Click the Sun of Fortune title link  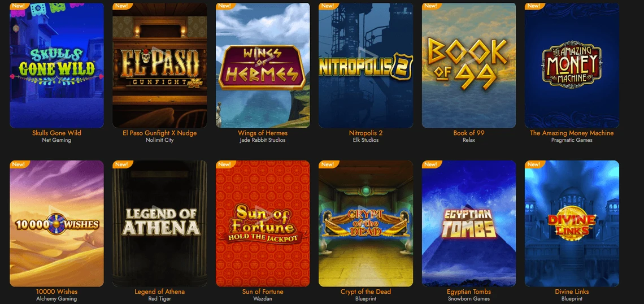[x=263, y=292]
